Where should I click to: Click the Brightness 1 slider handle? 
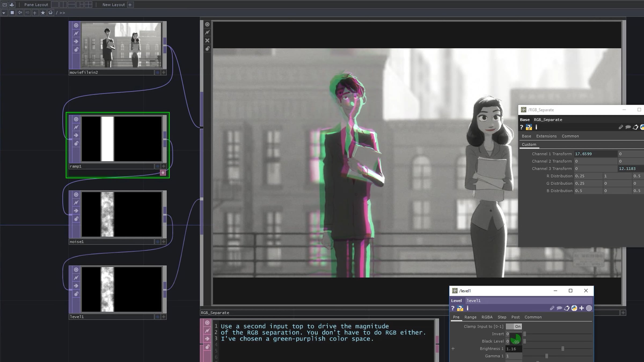563,349
